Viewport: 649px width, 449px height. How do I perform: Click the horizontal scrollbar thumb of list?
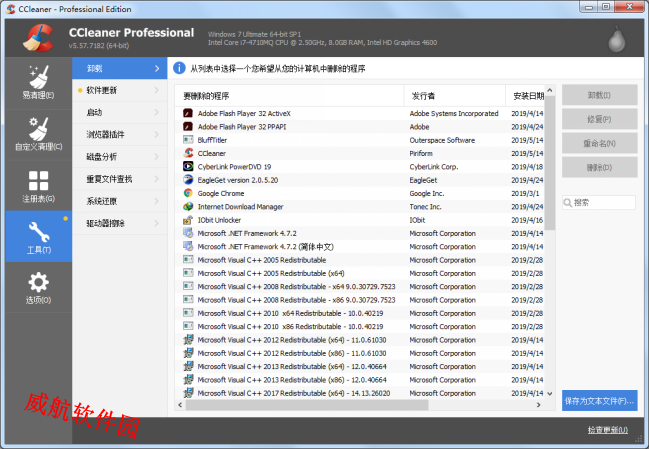click(x=307, y=405)
